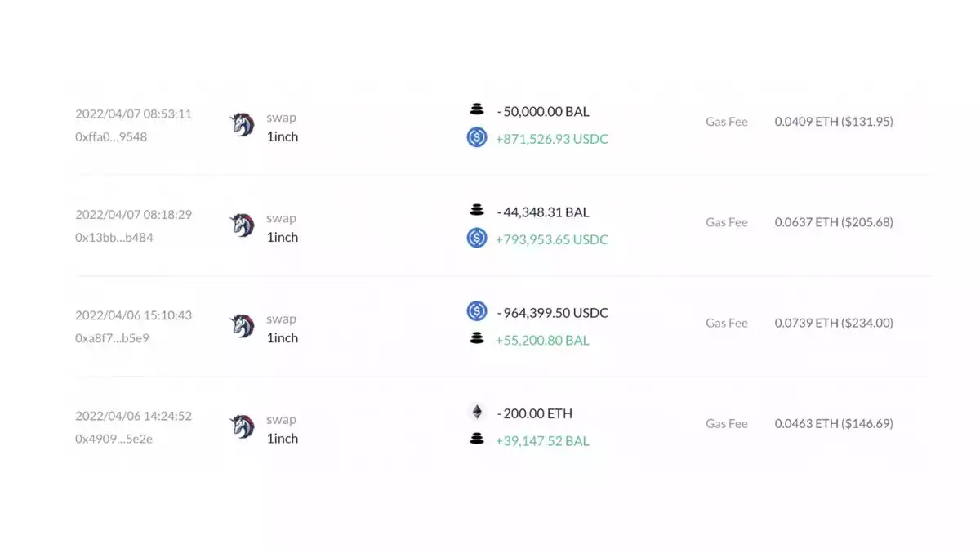Open transaction hash 0xffa0...9548
980x549 pixels.
(x=111, y=137)
